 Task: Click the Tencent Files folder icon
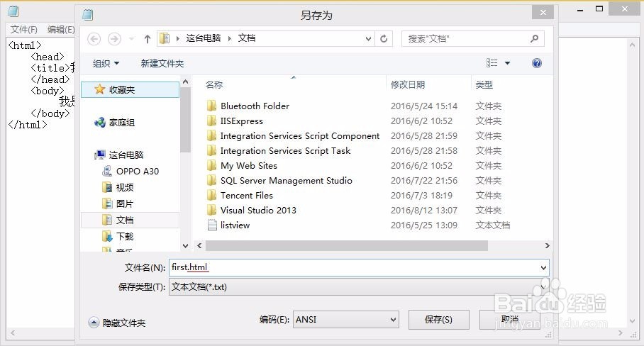[x=211, y=195]
